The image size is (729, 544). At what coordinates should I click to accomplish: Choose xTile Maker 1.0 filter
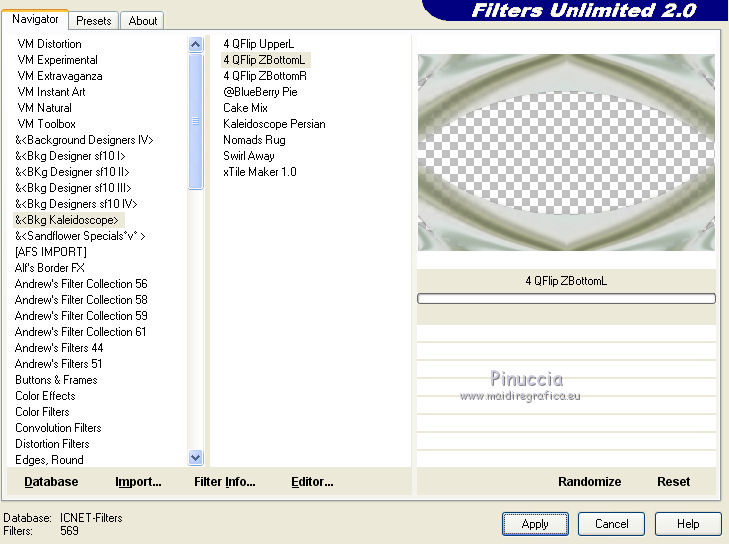pyautogui.click(x=259, y=172)
